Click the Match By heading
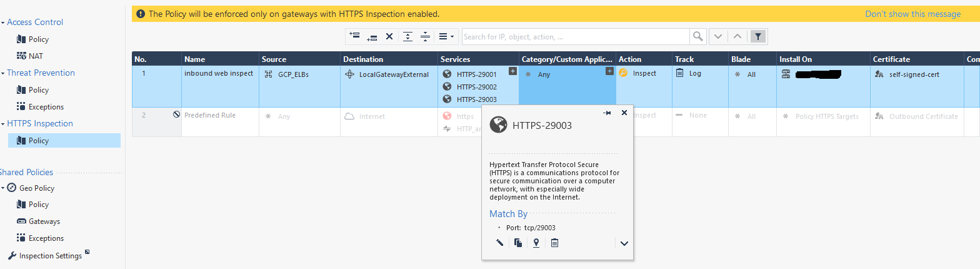This screenshot has height=269, width=980. coord(508,214)
